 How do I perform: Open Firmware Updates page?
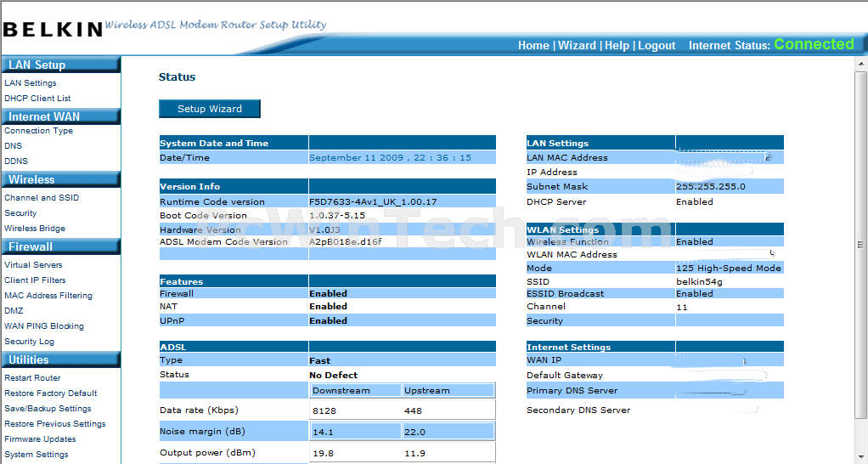coord(40,439)
